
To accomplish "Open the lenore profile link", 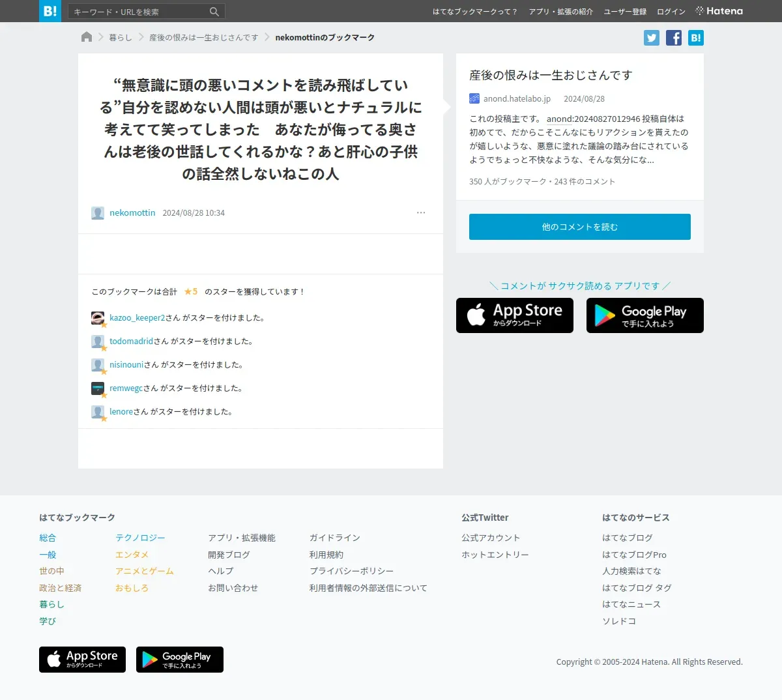I will tap(121, 412).
